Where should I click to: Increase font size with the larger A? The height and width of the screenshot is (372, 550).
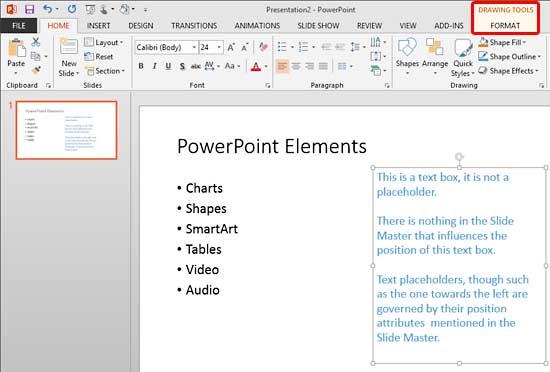pos(231,47)
